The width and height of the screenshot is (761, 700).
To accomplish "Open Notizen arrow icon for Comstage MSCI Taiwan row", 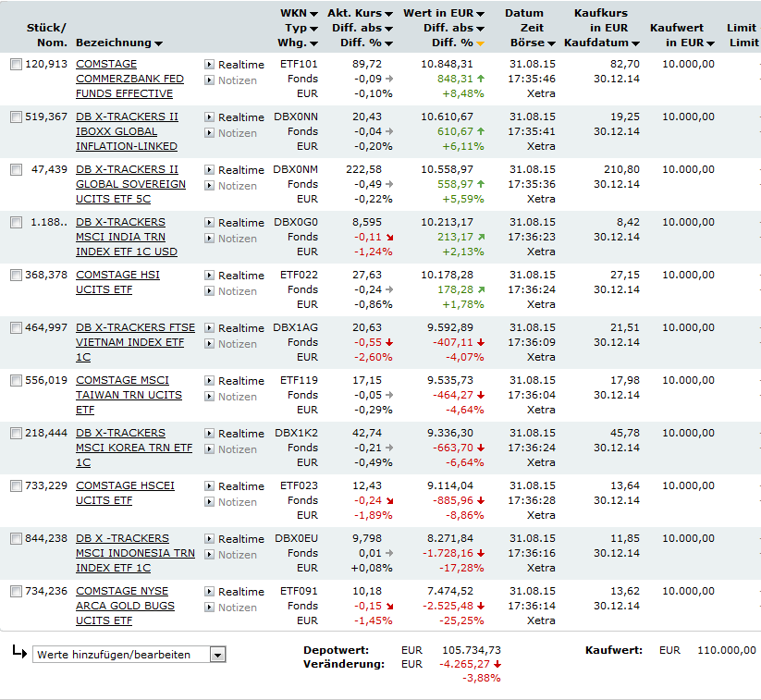I will coord(209,396).
